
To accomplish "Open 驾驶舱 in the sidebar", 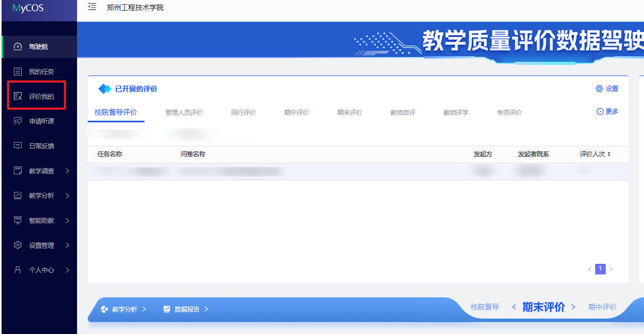I will tap(39, 47).
